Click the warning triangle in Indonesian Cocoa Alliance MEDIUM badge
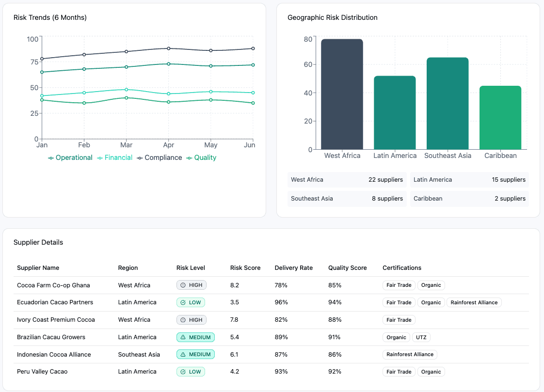Viewport: 544px width, 392px height. [x=183, y=354]
